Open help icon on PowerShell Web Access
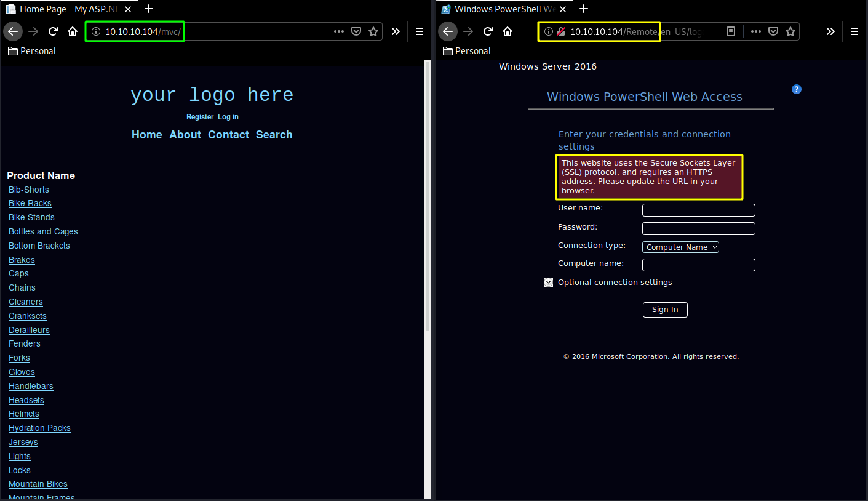868x501 pixels. point(797,89)
